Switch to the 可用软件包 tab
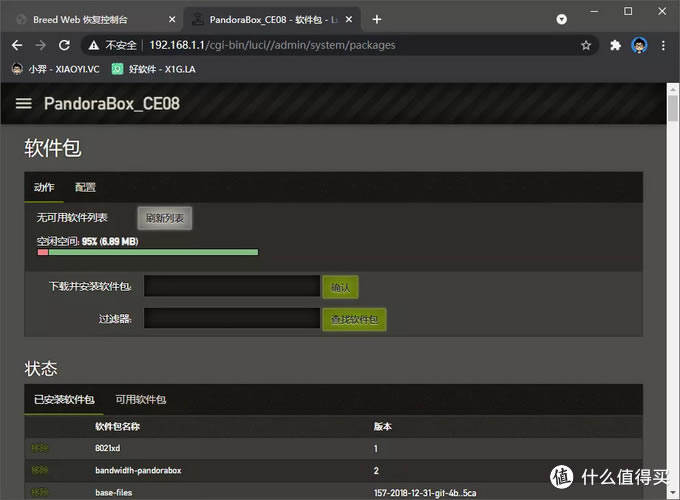The width and height of the screenshot is (680, 500). [x=141, y=399]
